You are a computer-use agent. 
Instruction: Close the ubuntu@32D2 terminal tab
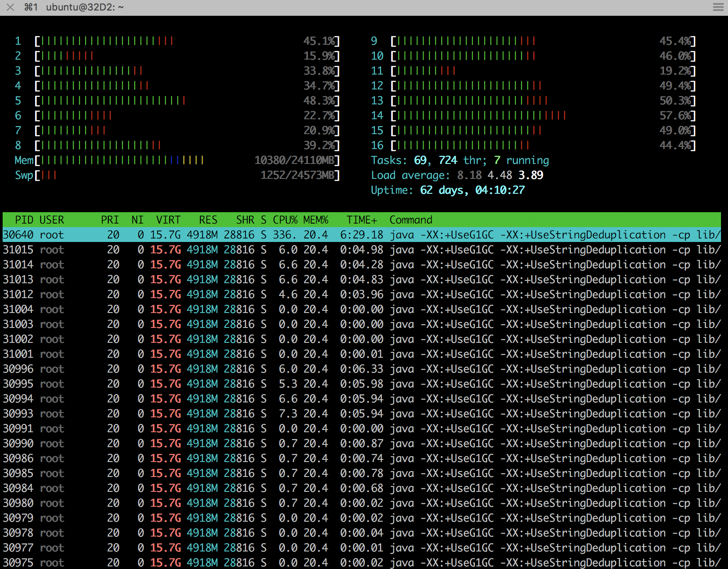tap(11, 7)
